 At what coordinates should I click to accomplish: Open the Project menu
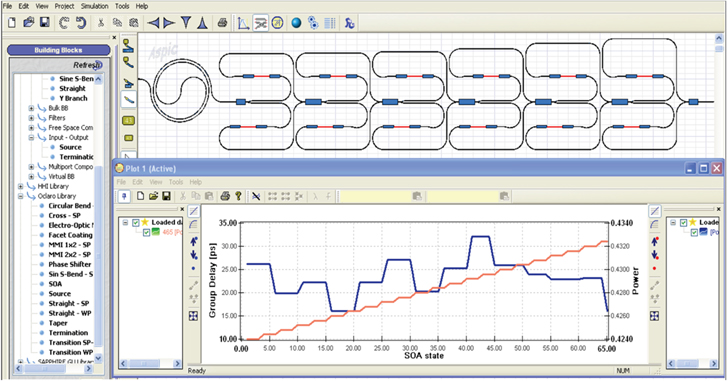64,6
